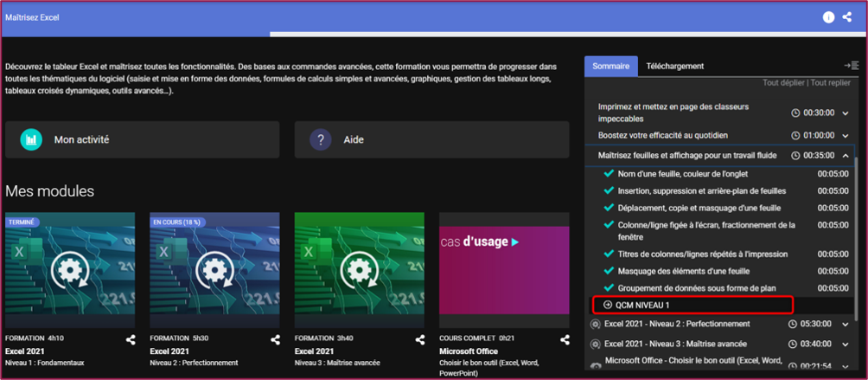Expand Excel 2021 Niveau 2 chevron

click(x=846, y=324)
